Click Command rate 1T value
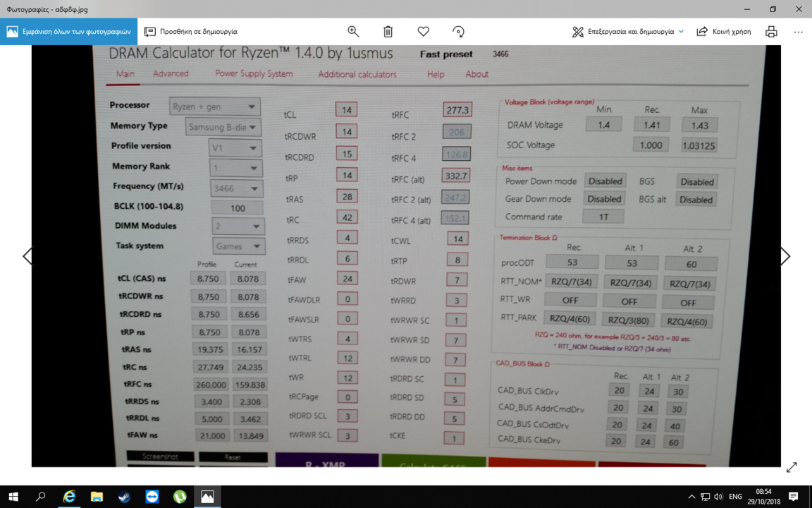 coord(603,217)
